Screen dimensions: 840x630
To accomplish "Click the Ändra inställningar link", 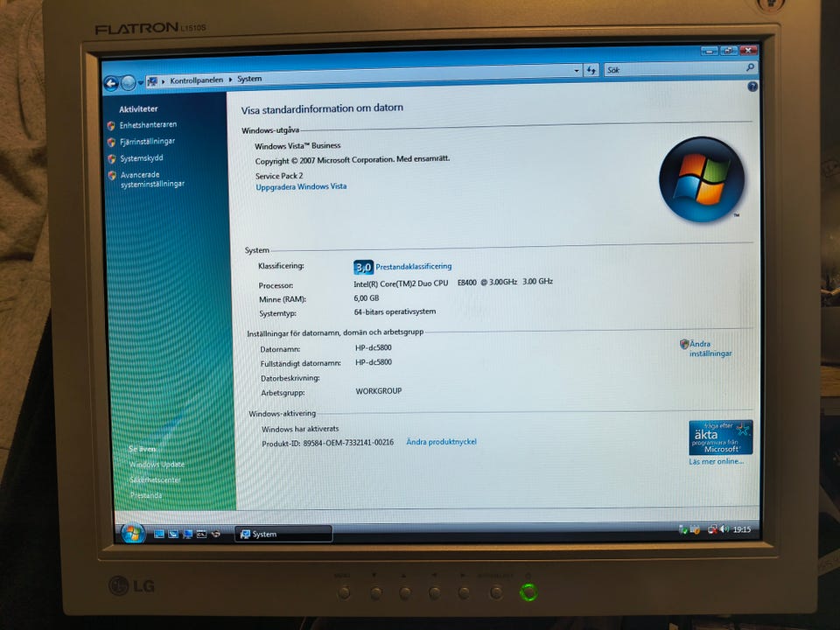I will point(710,349).
